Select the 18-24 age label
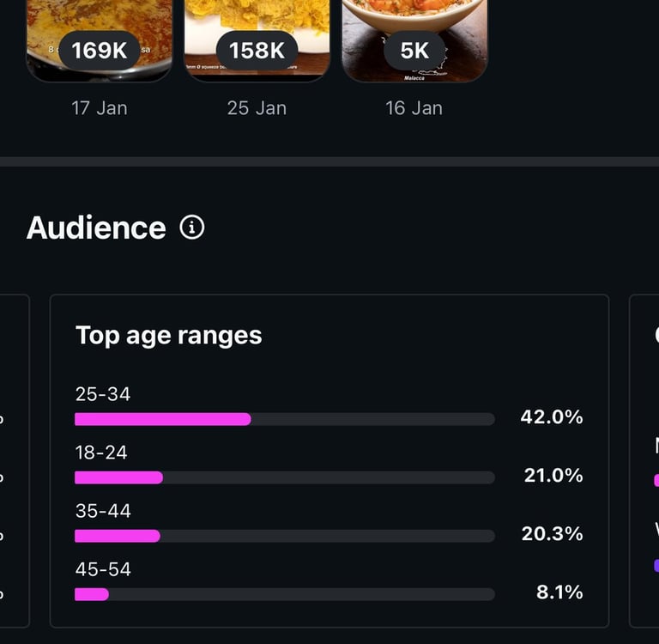This screenshot has width=659, height=644. (101, 453)
